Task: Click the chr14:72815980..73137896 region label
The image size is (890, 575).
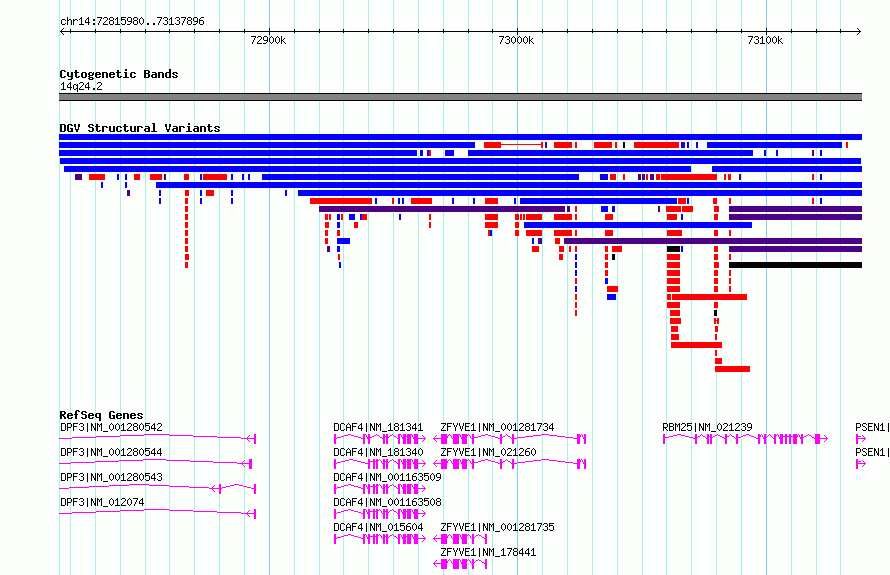Action: tap(132, 21)
